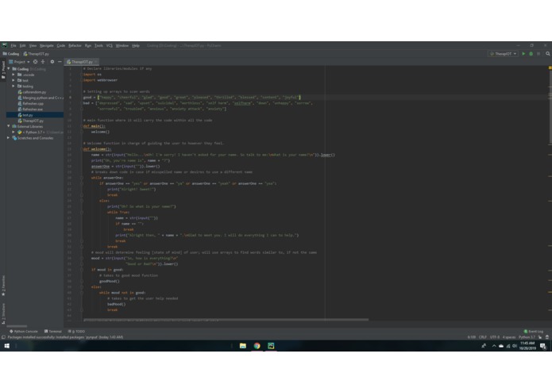This screenshot has height=392, width=552.
Task: Open the Refactor menu
Action: click(x=75, y=46)
